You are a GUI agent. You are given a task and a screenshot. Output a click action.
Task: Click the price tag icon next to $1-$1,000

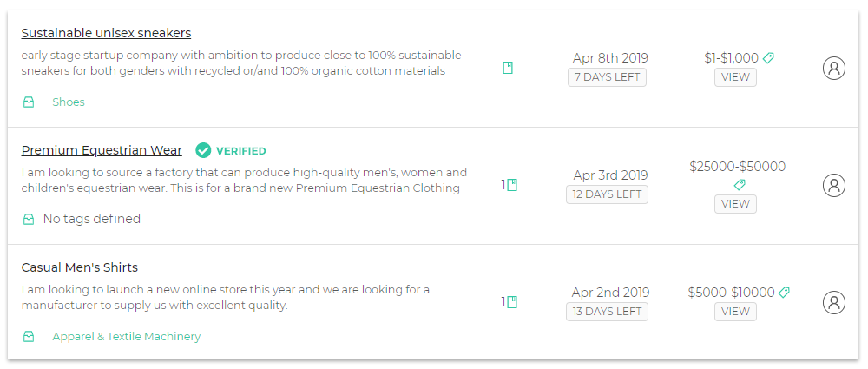[768, 57]
